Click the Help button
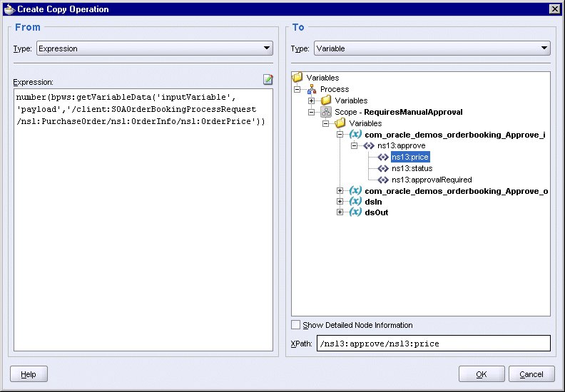 point(29,374)
